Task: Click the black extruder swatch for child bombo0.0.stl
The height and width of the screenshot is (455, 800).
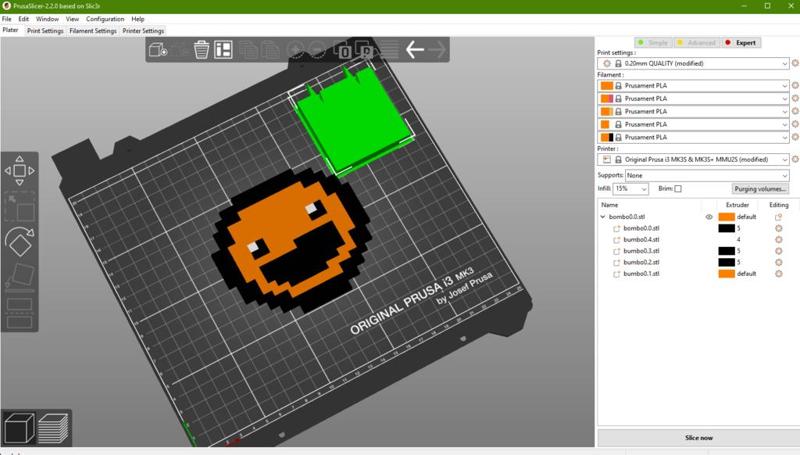Action: click(x=727, y=228)
